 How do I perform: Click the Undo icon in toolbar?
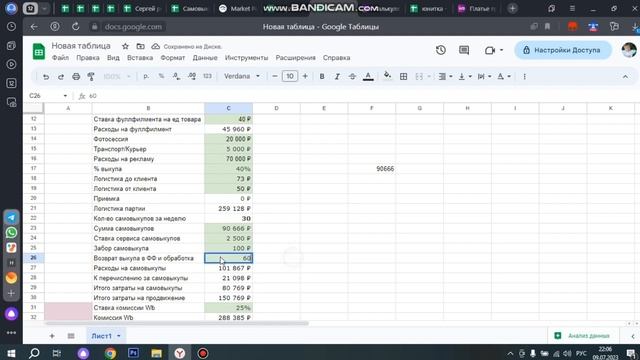(46, 77)
